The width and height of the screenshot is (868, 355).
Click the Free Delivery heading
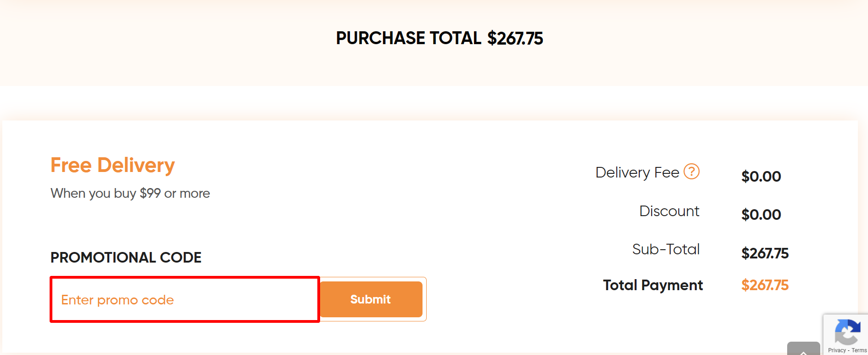point(112,165)
